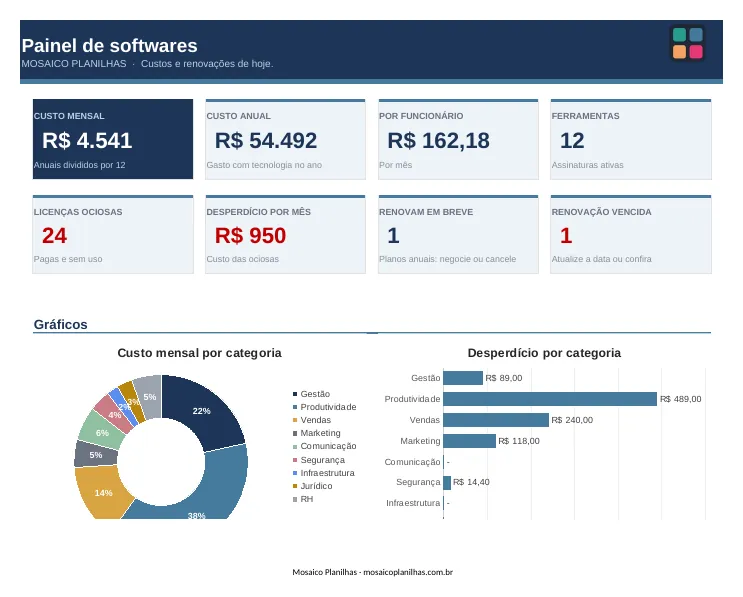Select 'Desperdício por categoria' chart title
This screenshot has height=597, width=743.
point(544,353)
